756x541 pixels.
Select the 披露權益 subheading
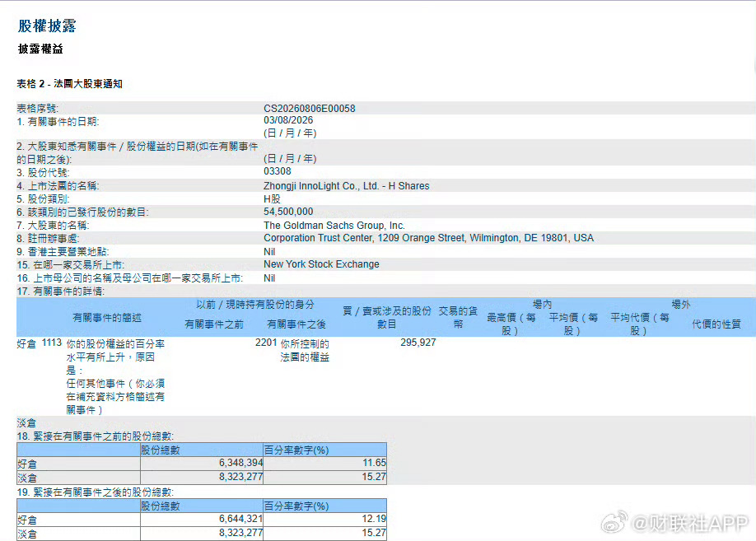[40, 49]
